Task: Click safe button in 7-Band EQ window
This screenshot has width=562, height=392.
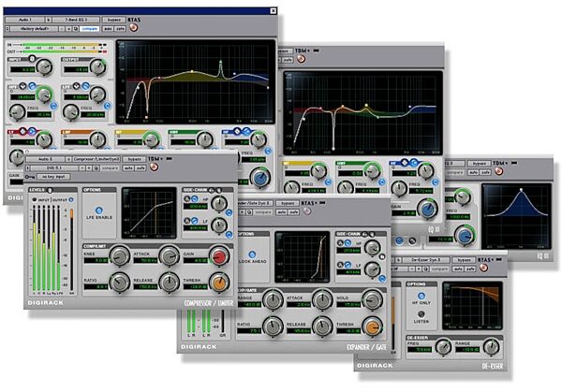Action: (120, 29)
